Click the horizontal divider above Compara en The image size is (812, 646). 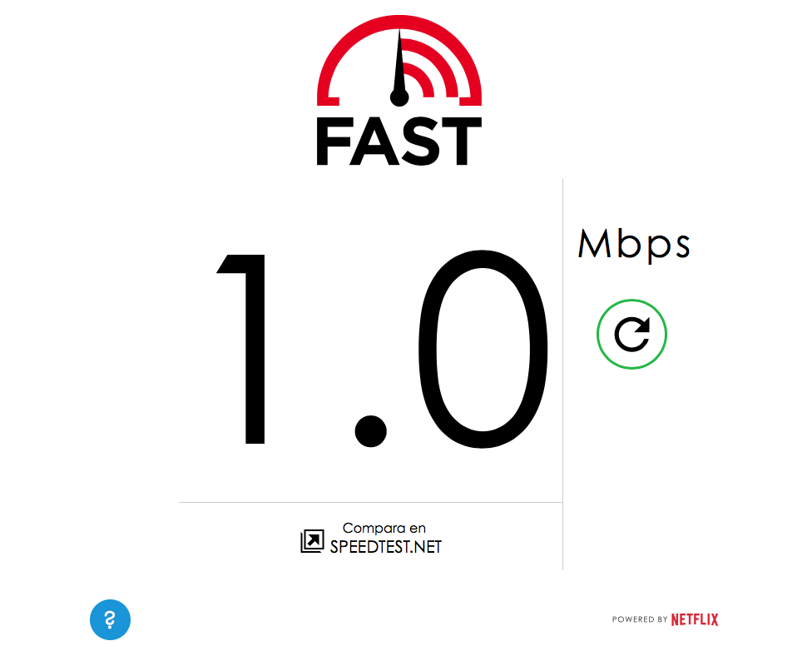(371, 502)
